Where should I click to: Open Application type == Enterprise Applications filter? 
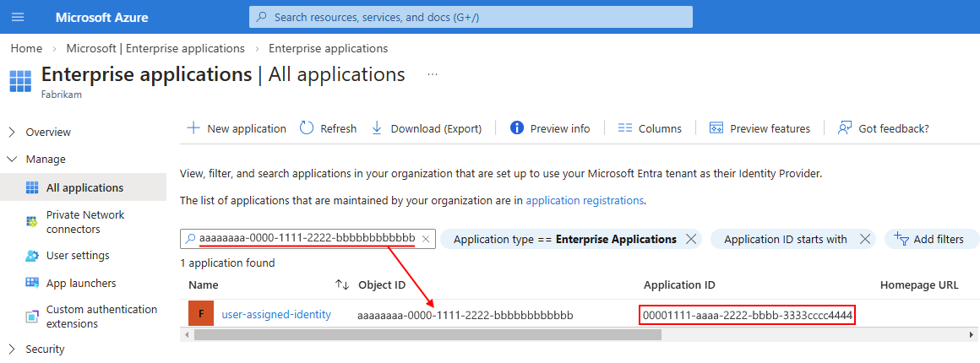pos(565,239)
